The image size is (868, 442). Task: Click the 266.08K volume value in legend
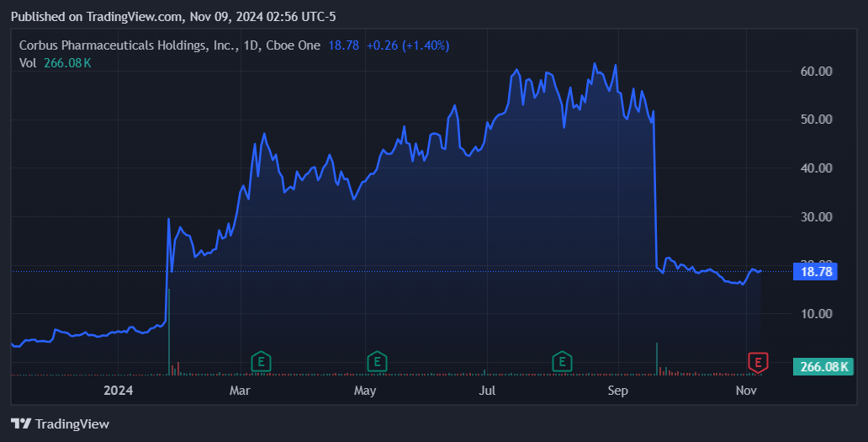[67, 62]
